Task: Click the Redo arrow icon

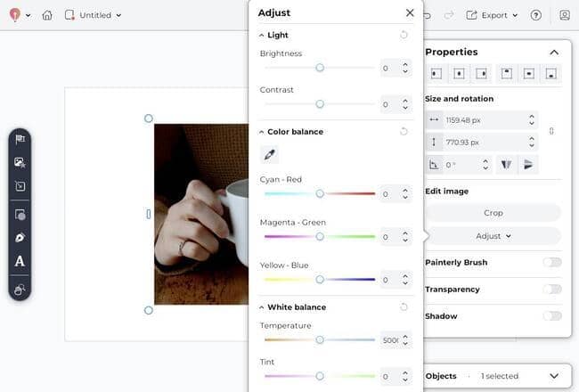Action: point(449,15)
